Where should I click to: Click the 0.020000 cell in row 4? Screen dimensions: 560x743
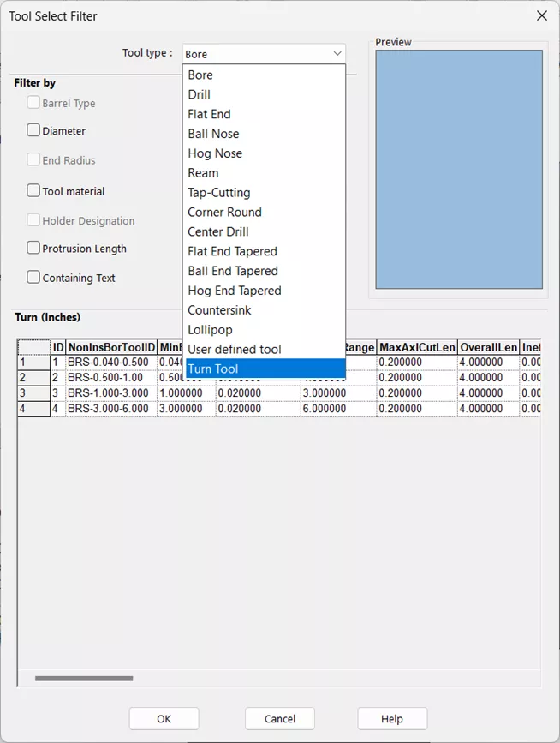[x=258, y=409]
